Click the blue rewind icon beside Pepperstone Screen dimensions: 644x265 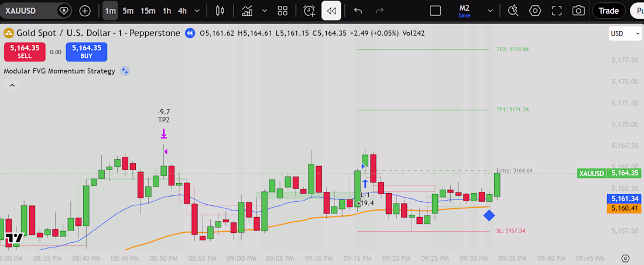pyautogui.click(x=189, y=33)
